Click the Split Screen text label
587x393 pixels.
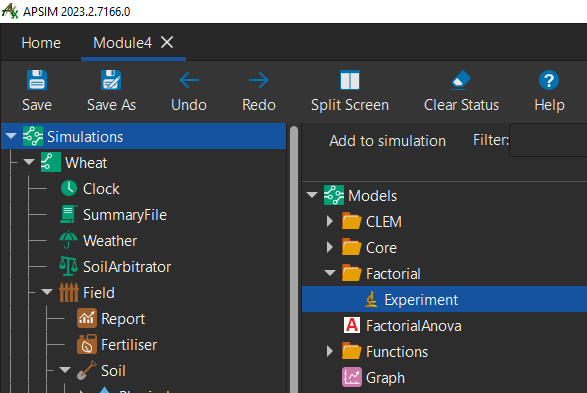(x=350, y=105)
